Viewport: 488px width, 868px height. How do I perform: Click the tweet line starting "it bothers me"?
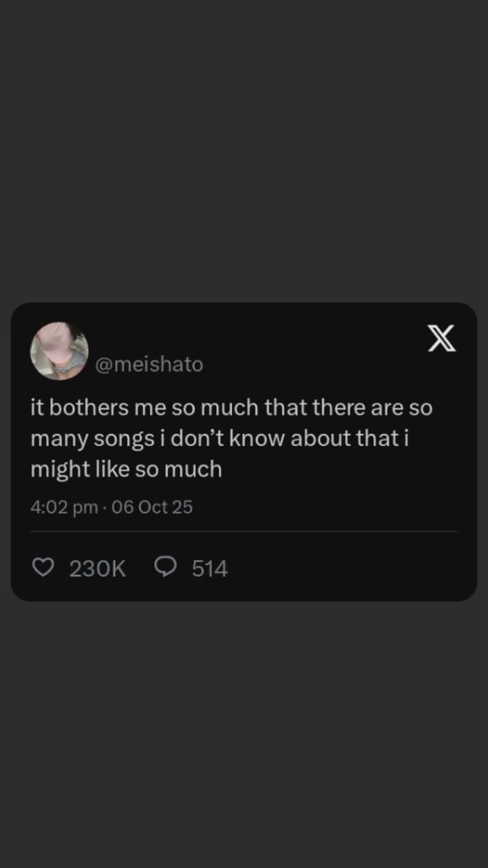pyautogui.click(x=231, y=408)
